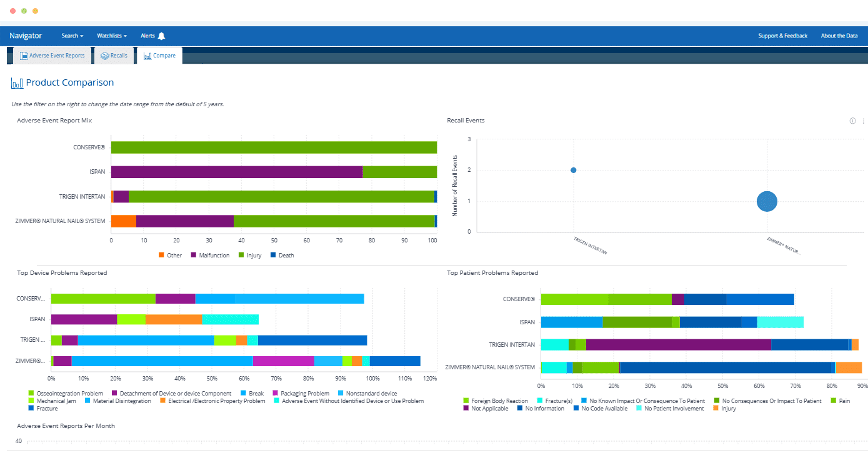Click ZIMMER® NATURAL NAIL® SYSTEM label in Event Mix

coord(61,221)
